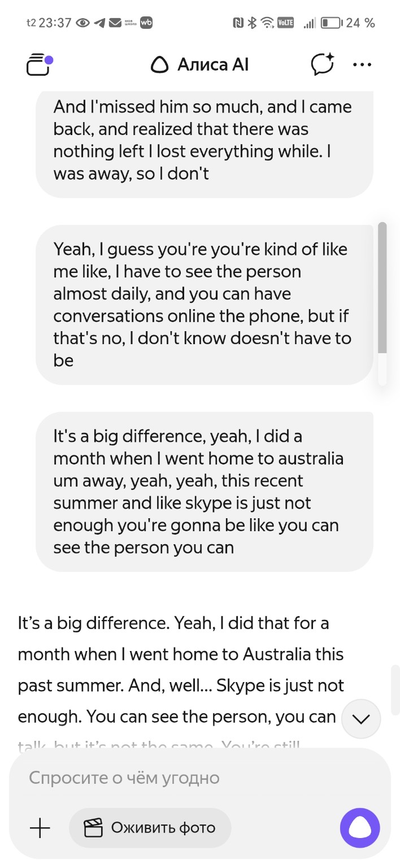The image size is (400, 868).
Task: Tap the Оживить фото button
Action: click(150, 828)
